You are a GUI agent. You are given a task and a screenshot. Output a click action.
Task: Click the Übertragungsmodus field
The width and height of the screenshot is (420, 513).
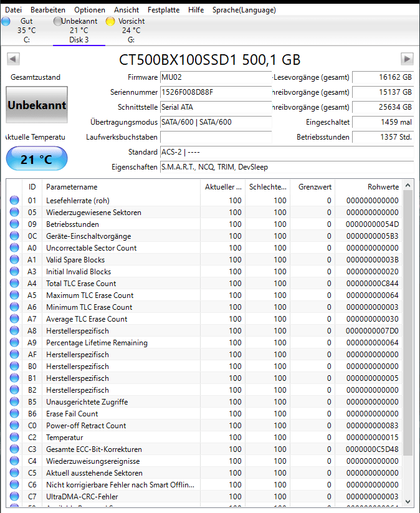[x=216, y=122]
